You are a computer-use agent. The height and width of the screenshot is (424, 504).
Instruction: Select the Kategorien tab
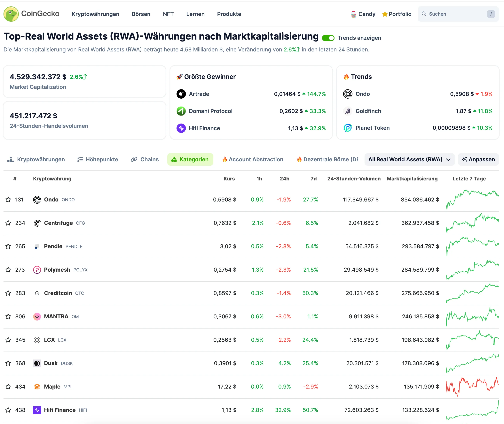(x=190, y=159)
